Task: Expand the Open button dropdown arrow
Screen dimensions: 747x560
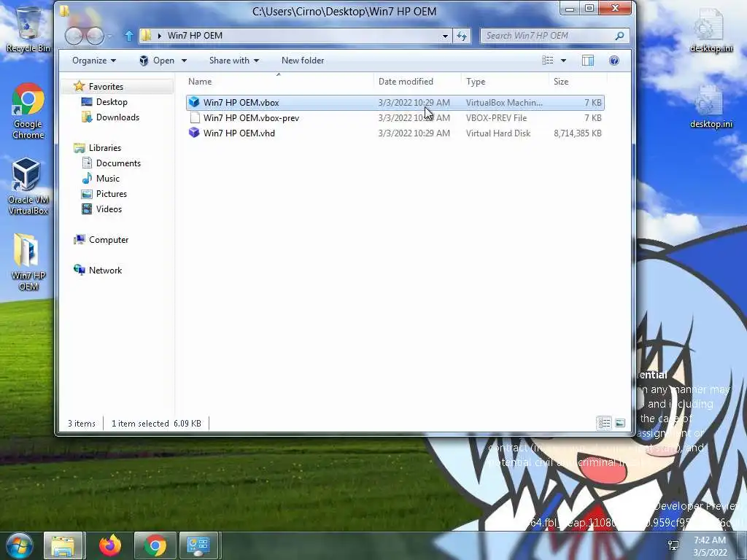Action: pyautogui.click(x=185, y=61)
